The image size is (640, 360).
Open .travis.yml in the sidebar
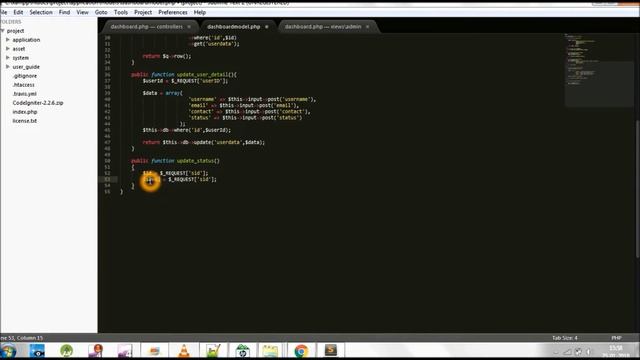[x=24, y=94]
